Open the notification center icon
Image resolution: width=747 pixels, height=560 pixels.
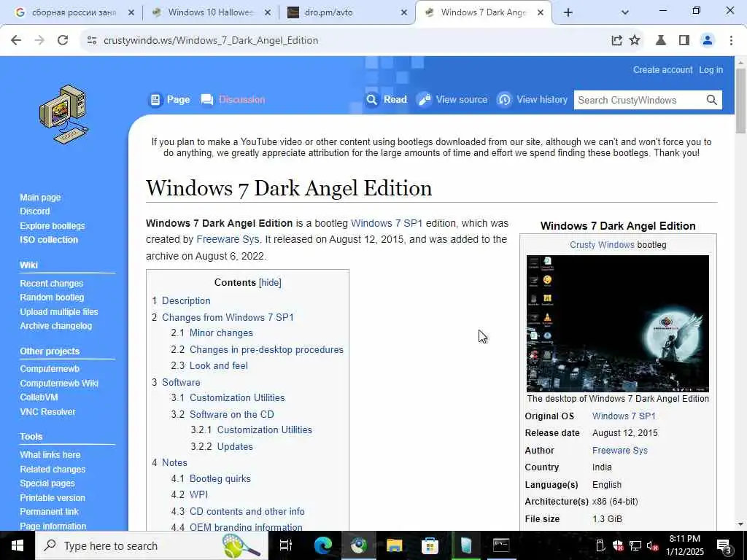(x=724, y=546)
